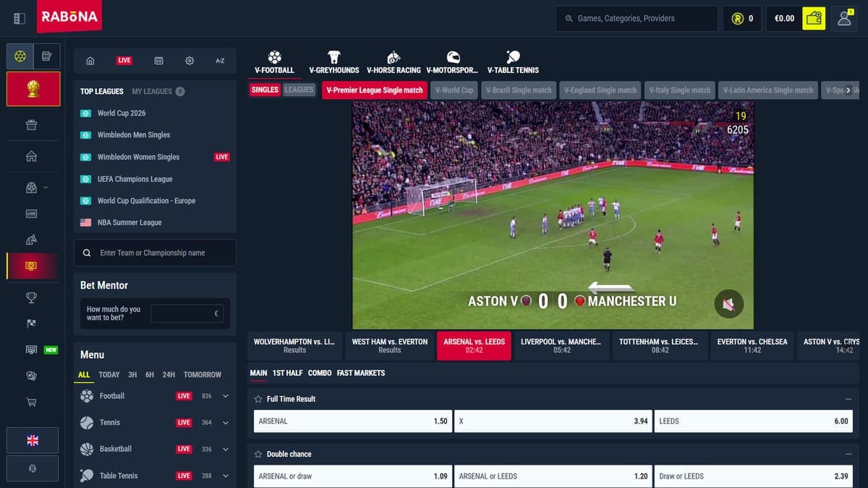Open sportsbook settings gear icon
This screenshot has height=488, width=868.
(190, 61)
